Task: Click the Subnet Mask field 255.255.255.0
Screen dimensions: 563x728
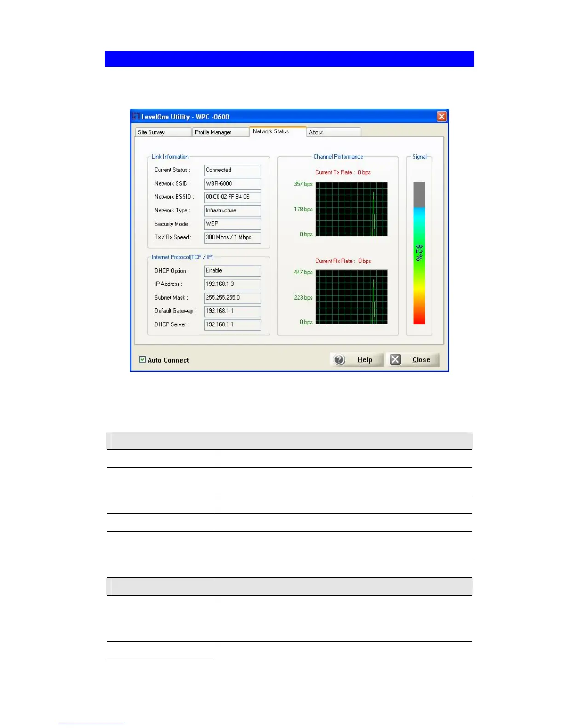Action: tap(233, 298)
